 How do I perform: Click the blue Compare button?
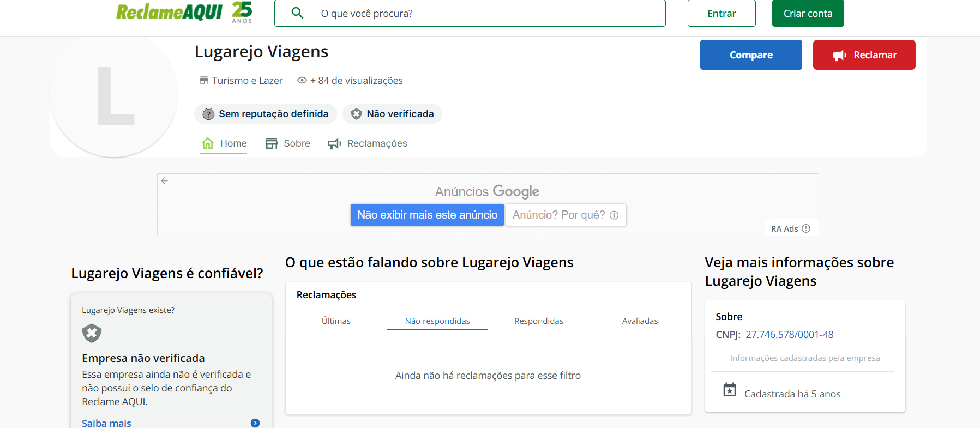[x=751, y=55]
